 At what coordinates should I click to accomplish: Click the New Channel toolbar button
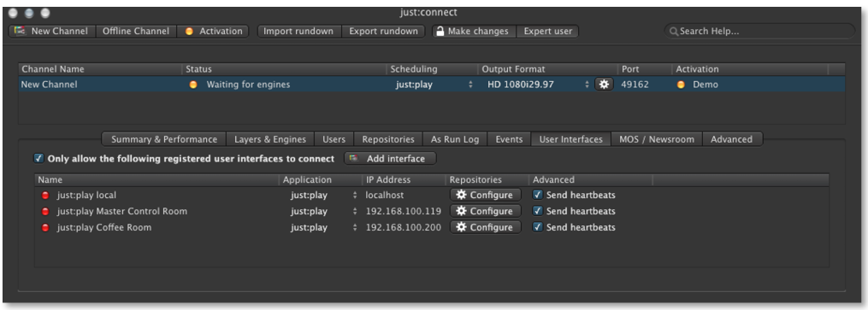coord(52,32)
